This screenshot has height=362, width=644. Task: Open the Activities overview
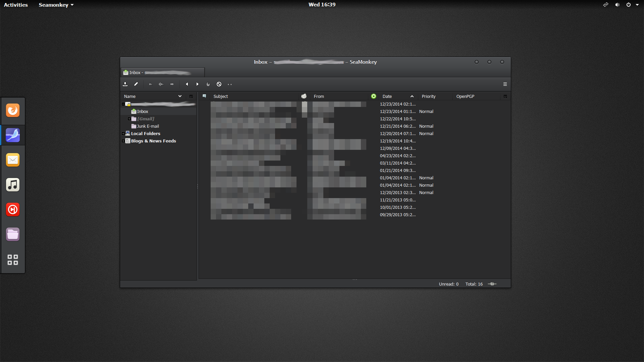point(16,5)
